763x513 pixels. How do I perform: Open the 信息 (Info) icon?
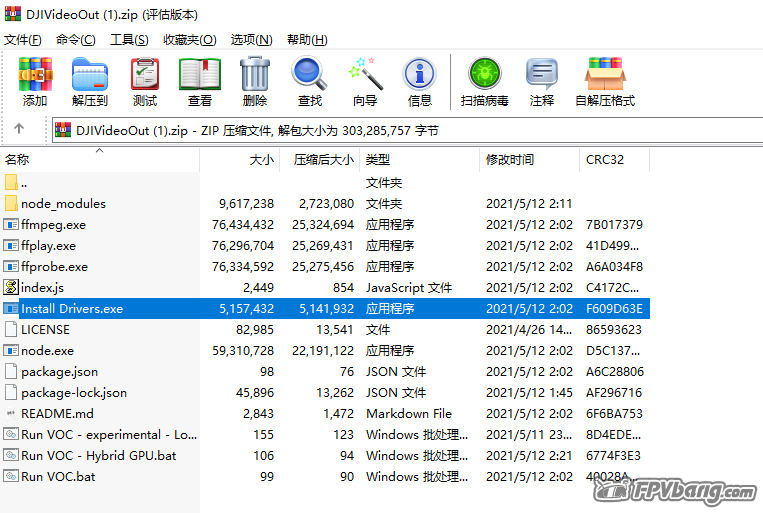(x=419, y=74)
